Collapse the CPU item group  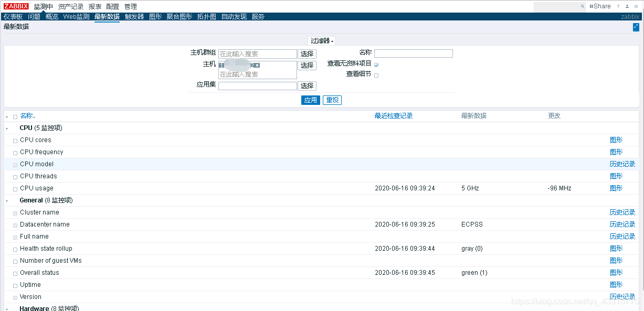click(7, 128)
